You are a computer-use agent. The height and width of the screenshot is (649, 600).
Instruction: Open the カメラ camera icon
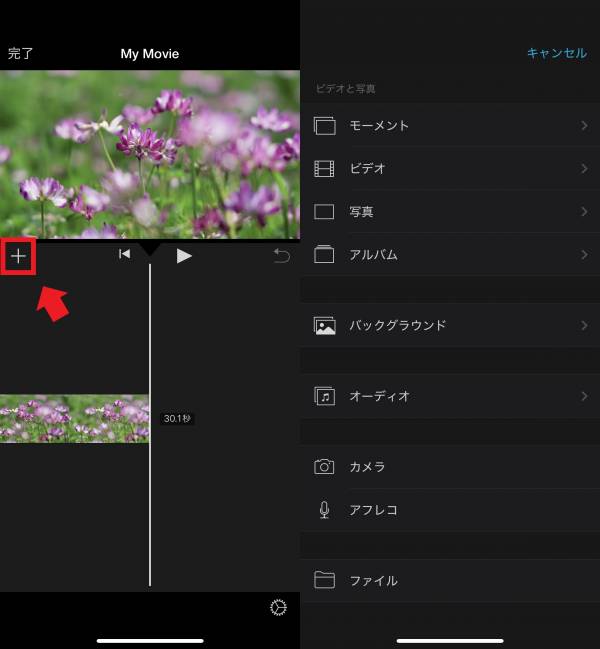(x=324, y=467)
